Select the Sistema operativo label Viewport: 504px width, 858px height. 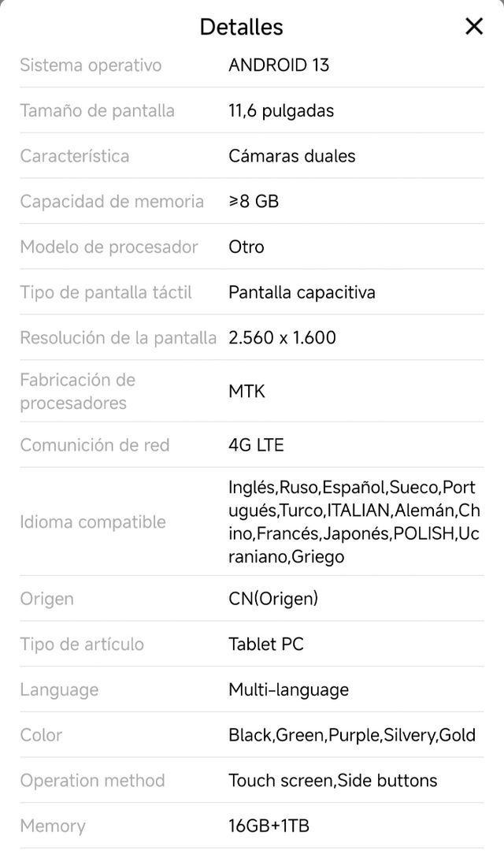coord(91,65)
